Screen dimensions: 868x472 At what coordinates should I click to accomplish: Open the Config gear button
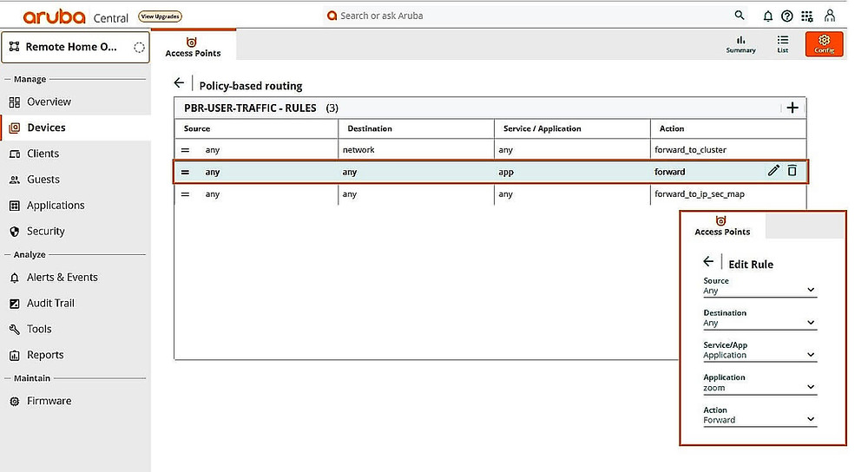[x=825, y=44]
